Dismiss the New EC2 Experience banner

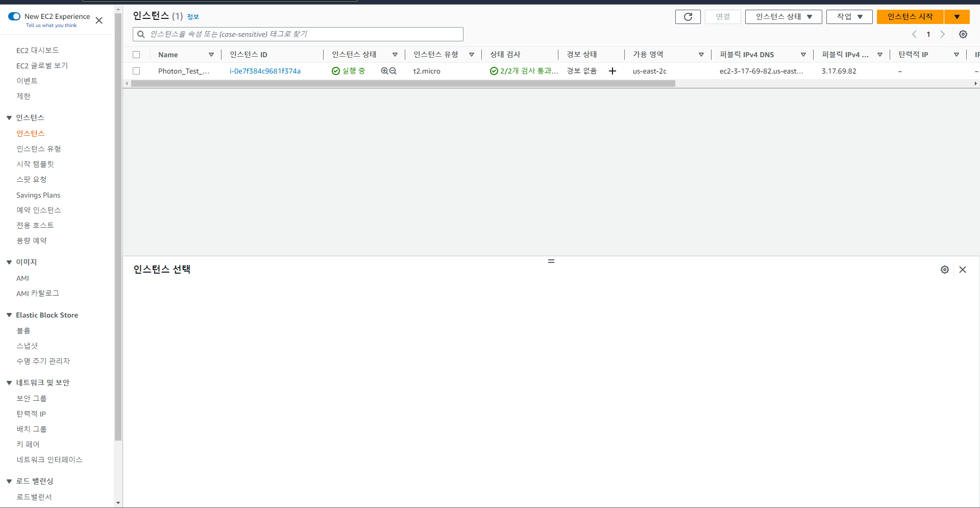(x=99, y=20)
